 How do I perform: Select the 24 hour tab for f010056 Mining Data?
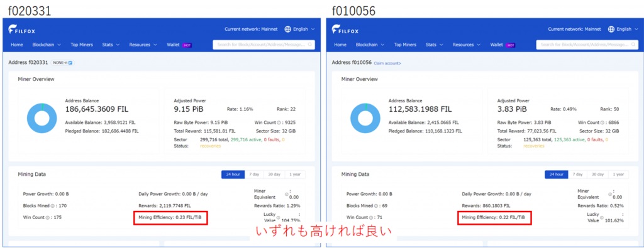[557, 174]
